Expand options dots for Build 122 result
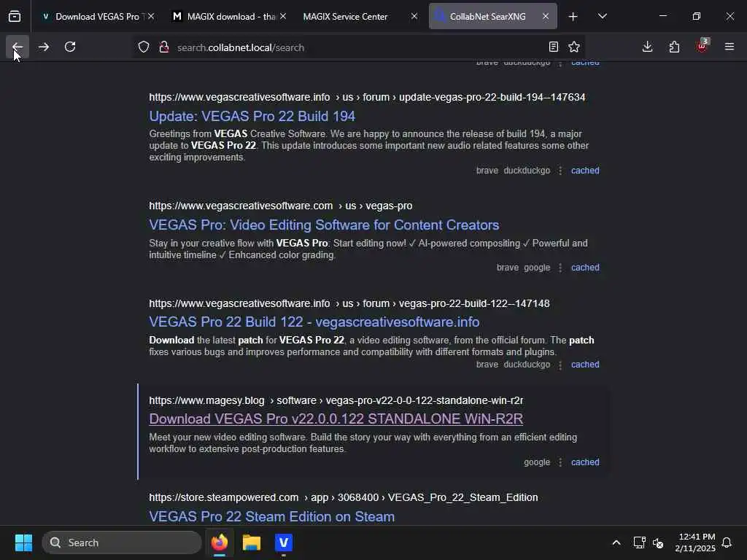Image resolution: width=747 pixels, height=560 pixels. coord(560,365)
